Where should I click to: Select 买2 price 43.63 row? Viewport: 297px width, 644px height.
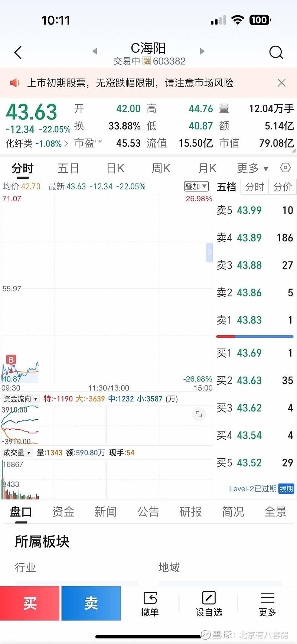(255, 380)
